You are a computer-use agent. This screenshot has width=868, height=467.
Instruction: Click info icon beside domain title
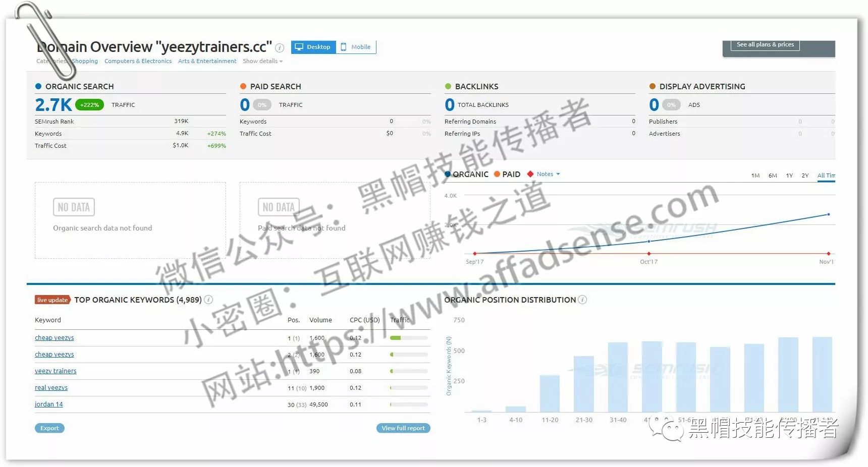coord(280,48)
